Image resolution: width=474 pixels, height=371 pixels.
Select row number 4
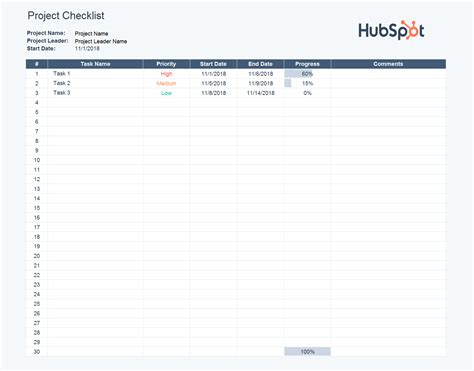37,103
